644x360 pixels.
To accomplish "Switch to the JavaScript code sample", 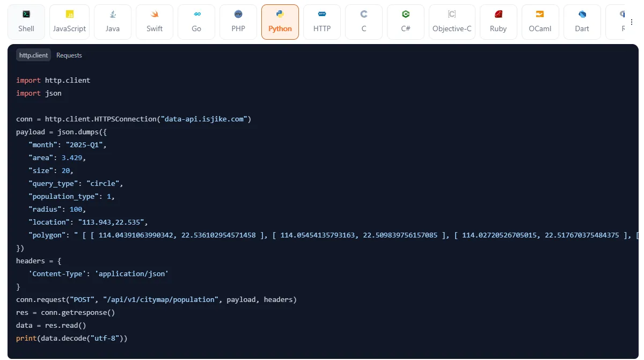I will pos(70,22).
